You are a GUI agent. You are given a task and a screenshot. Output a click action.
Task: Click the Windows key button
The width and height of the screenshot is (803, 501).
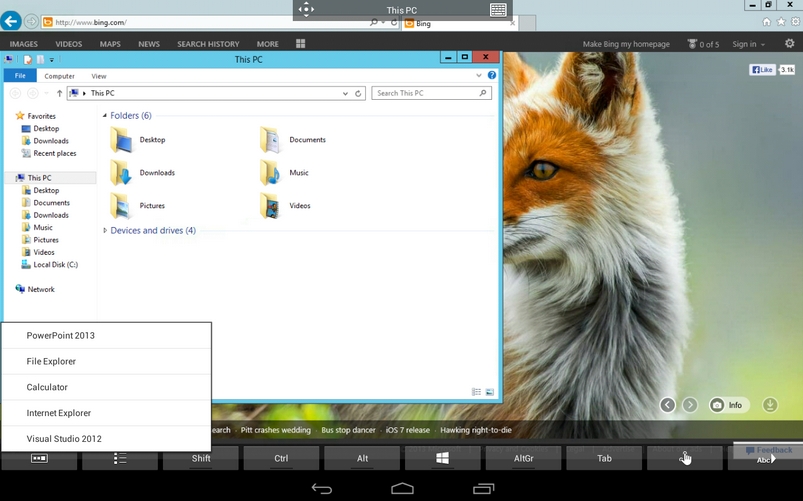coord(442,458)
